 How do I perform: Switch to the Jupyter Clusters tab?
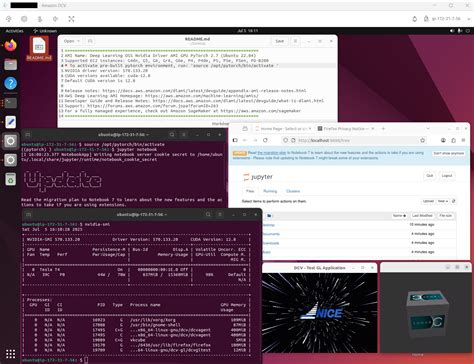tap(293, 191)
